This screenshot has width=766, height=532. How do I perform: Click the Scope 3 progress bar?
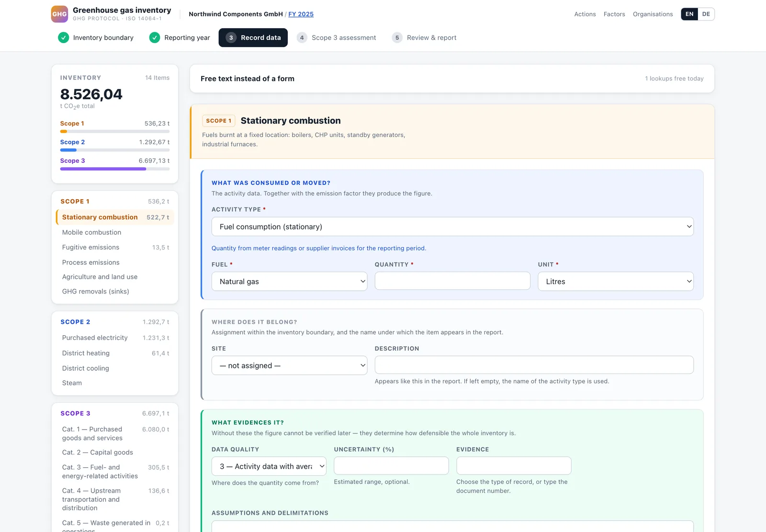[x=115, y=169]
